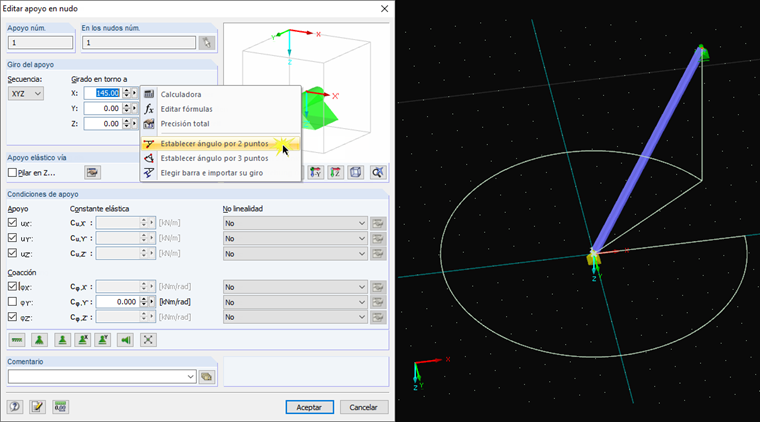Apply third green support preset icon
Screen dimensions: 760x422
point(62,340)
